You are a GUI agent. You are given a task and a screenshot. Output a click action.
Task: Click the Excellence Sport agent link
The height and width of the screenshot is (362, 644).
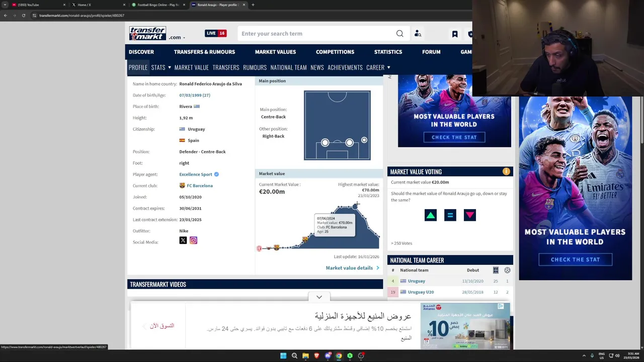196,174
